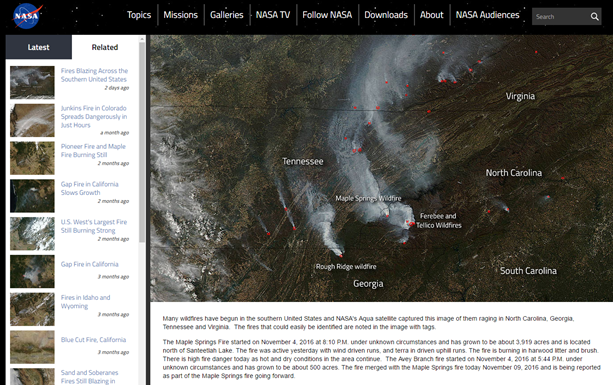Screen dimensions: 613x385
Task: Open the About menu
Action: point(432,15)
